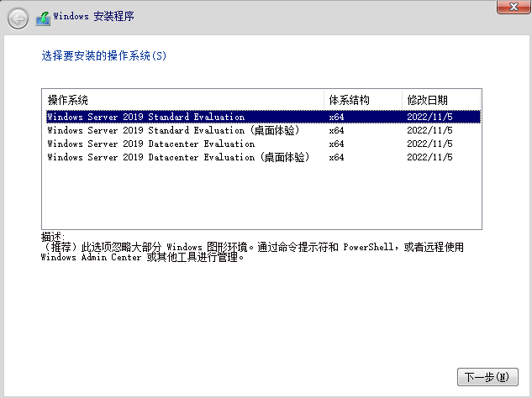Select Windows Server 2019 Datacenter Evaluation core row
This screenshot has width=532, height=398.
click(x=263, y=144)
